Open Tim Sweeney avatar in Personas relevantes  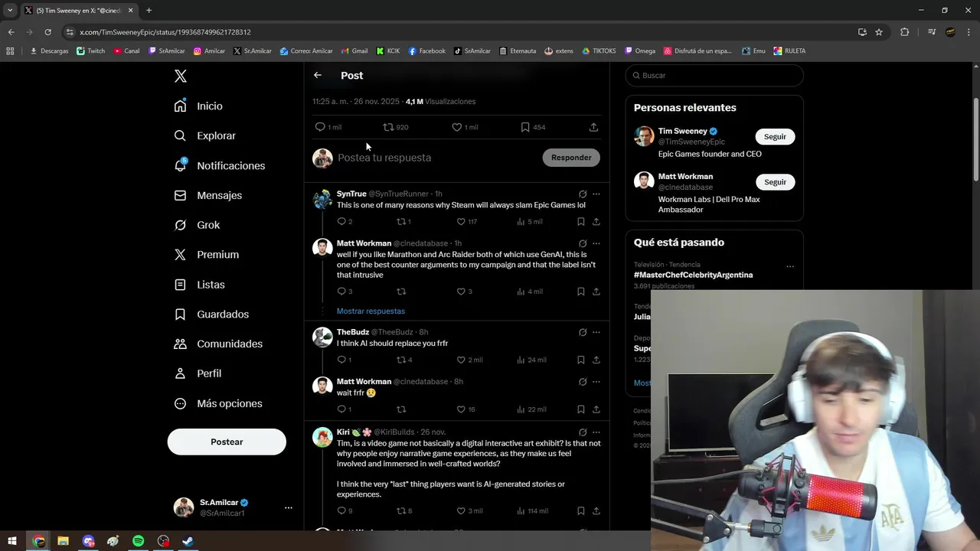coord(644,136)
